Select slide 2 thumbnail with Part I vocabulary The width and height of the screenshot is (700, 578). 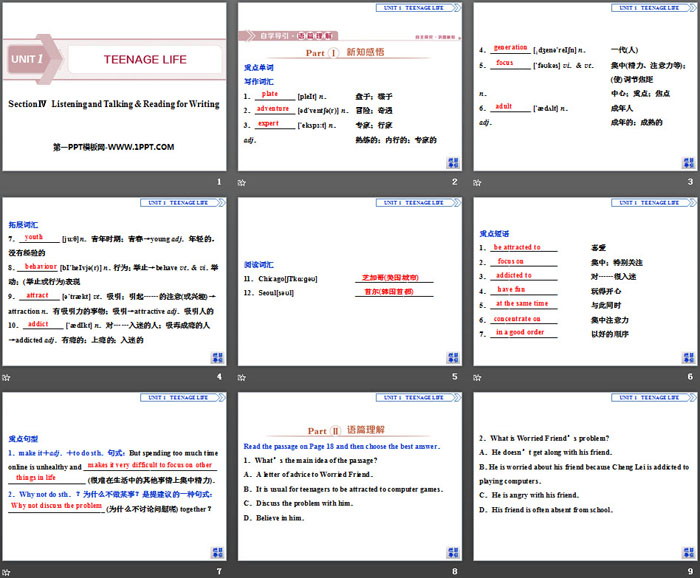[x=350, y=87]
